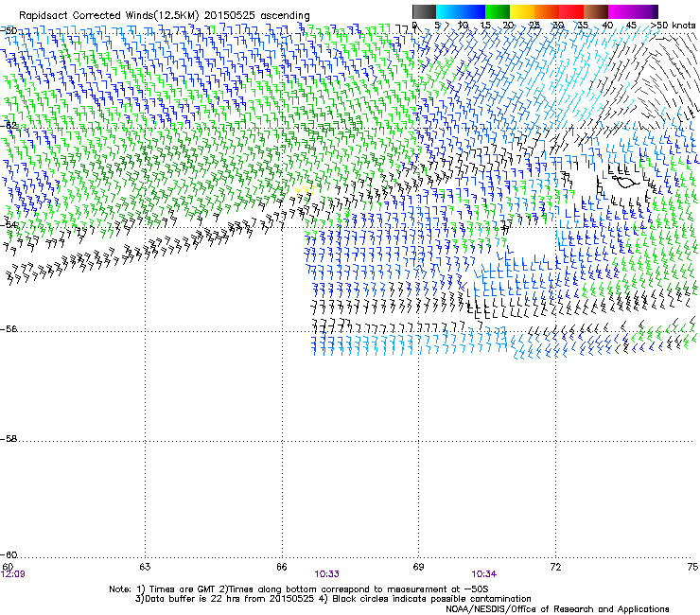Image resolution: width=700 pixels, height=615 pixels.
Task: Click the blue 10-15 knots legend segment
Action: (x=473, y=11)
